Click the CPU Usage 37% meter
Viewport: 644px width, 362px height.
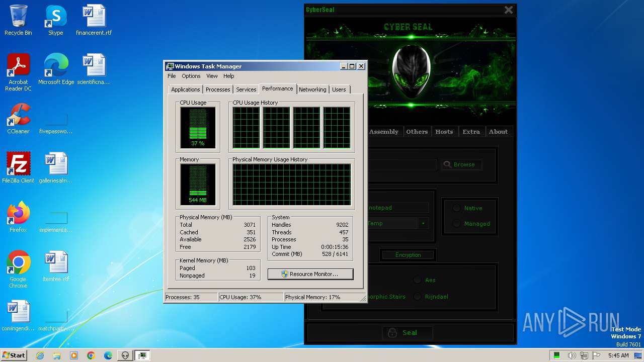198,128
